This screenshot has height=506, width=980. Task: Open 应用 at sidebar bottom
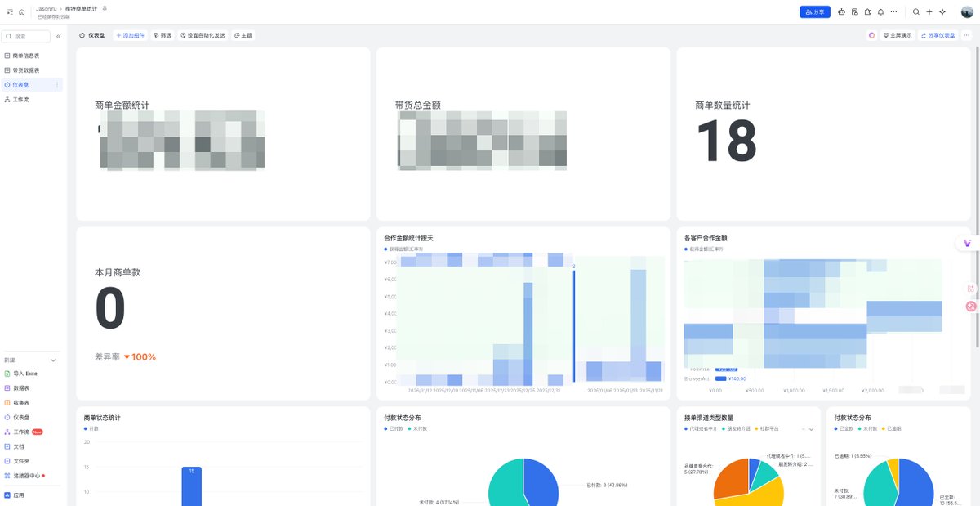pos(14,495)
